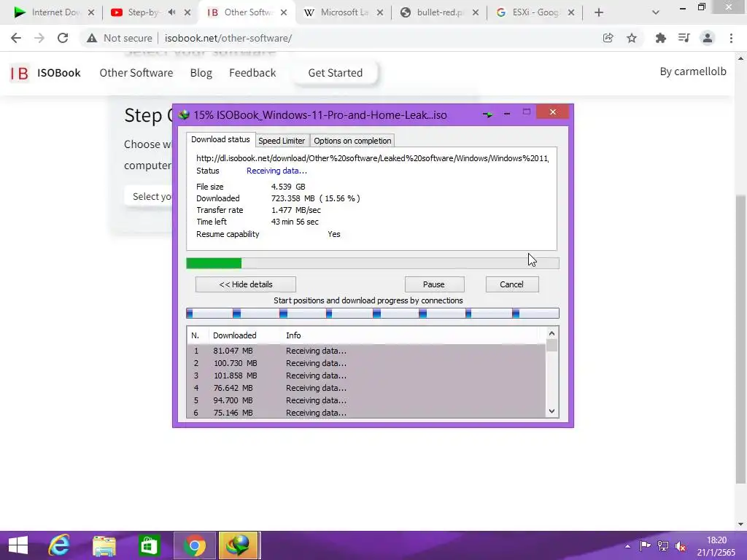Switch to Internet Download Manager in taskbar

(239, 545)
